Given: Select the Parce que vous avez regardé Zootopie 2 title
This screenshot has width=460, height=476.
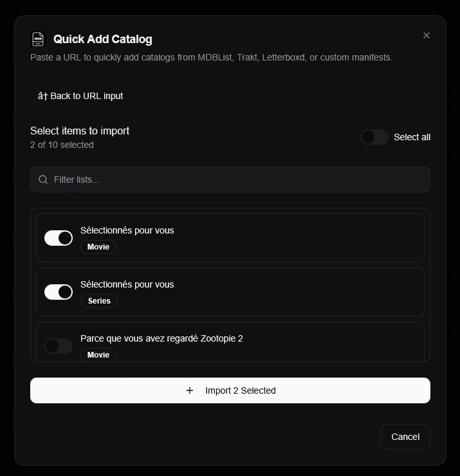Looking at the screenshot, I should tap(161, 338).
